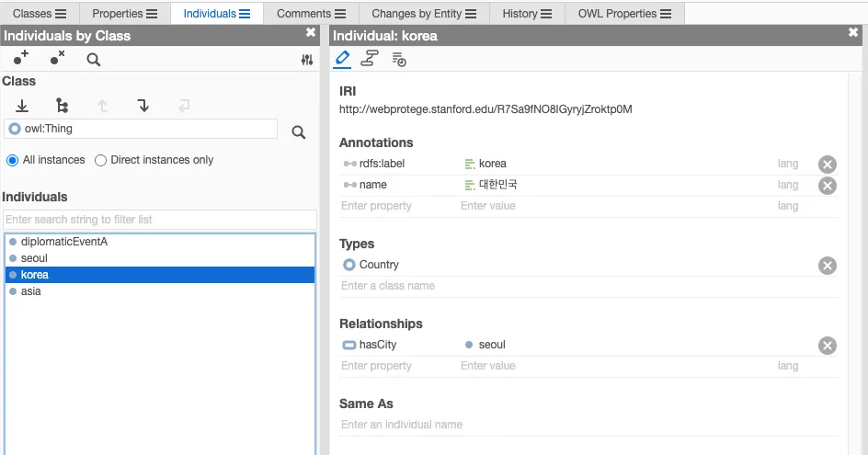Select the pencil edit view icon
The width and height of the screenshot is (868, 455).
tap(342, 59)
